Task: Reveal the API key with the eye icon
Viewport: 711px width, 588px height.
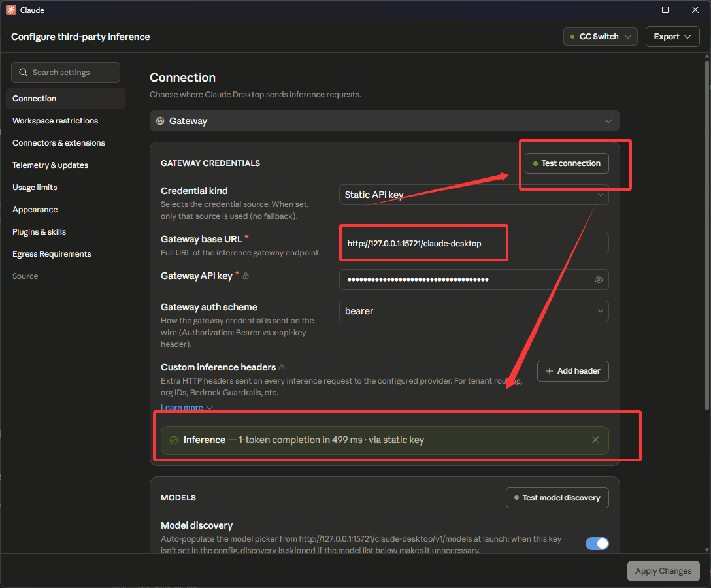Action: [x=598, y=280]
